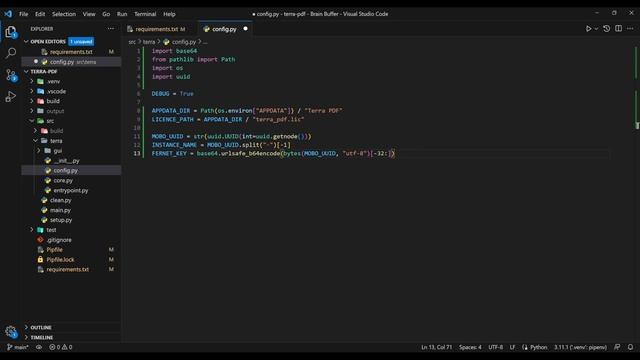
Task: Choose the 3.11.1 Python interpreter
Action: pyautogui.click(x=580, y=347)
